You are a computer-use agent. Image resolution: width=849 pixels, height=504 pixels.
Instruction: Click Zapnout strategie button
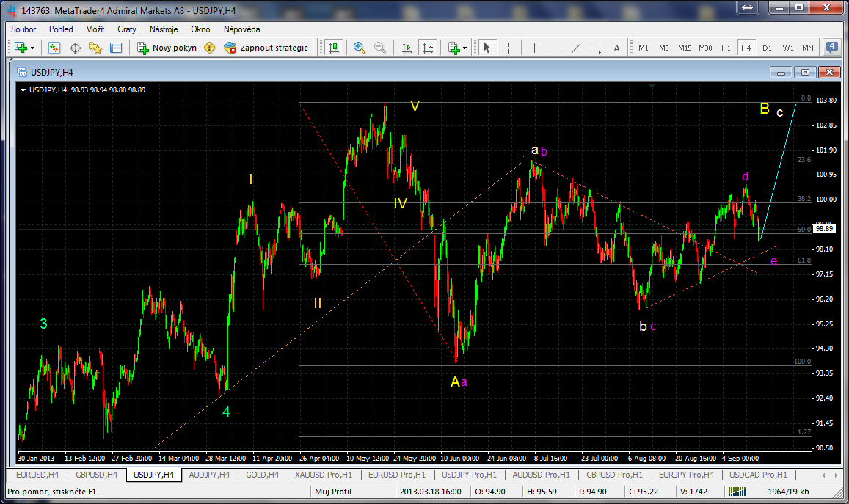coord(266,48)
